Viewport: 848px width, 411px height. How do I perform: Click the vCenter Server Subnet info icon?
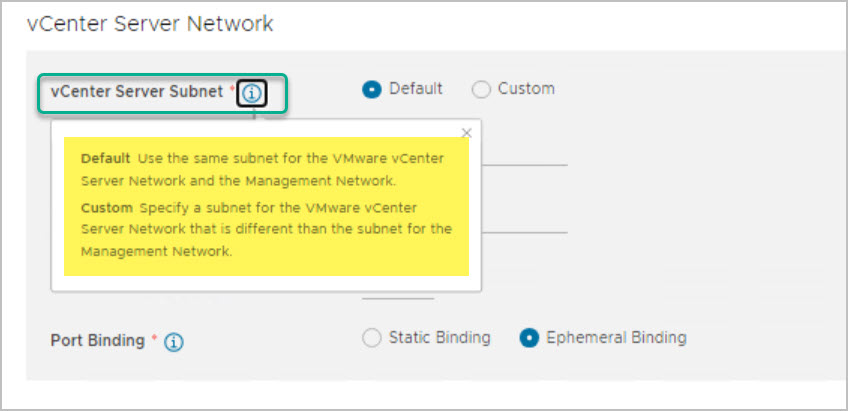click(252, 94)
